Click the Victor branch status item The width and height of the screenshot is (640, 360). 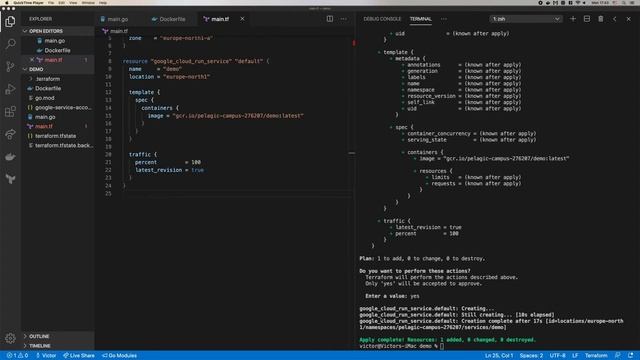[46, 356]
